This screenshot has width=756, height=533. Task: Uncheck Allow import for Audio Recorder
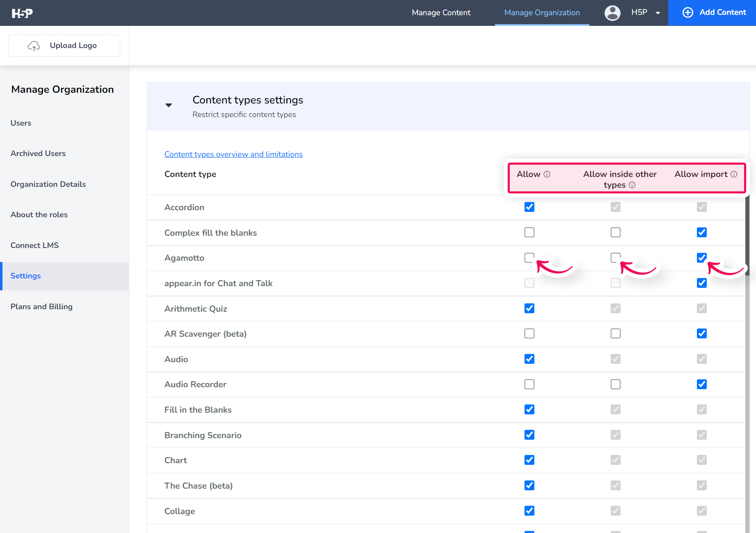(x=702, y=384)
